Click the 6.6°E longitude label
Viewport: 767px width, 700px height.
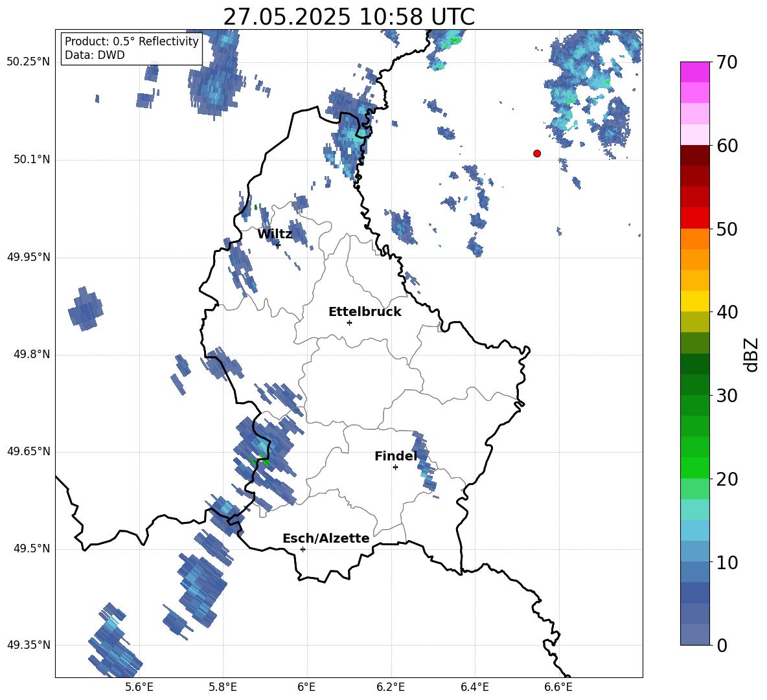point(558,687)
